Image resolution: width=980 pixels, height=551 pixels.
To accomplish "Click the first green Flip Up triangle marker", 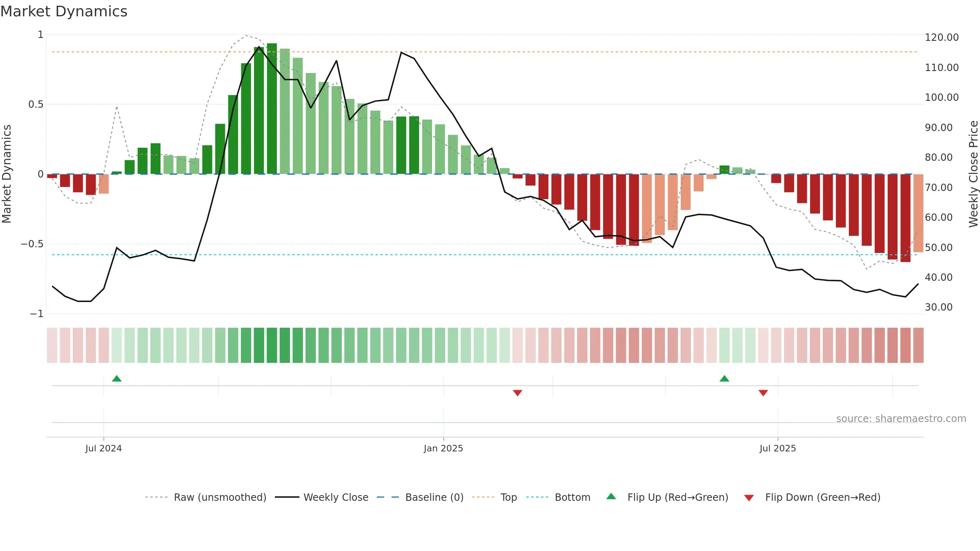I will click(x=117, y=379).
